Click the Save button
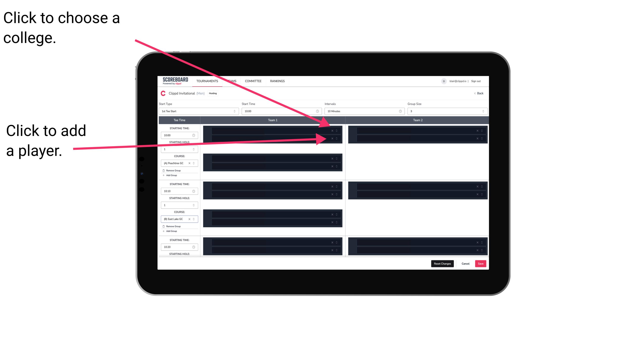Screen dimensions: 644x346 pos(481,263)
